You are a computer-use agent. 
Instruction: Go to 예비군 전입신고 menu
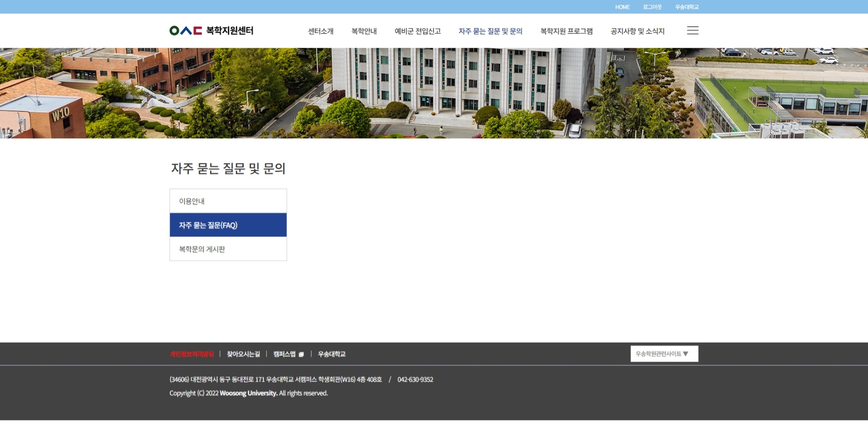(417, 31)
